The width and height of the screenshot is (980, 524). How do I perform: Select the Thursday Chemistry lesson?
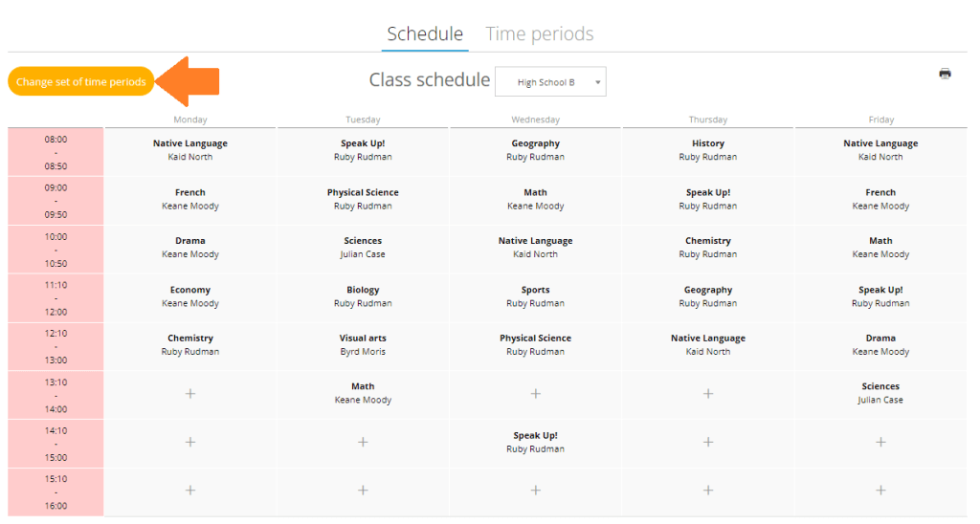(x=708, y=248)
